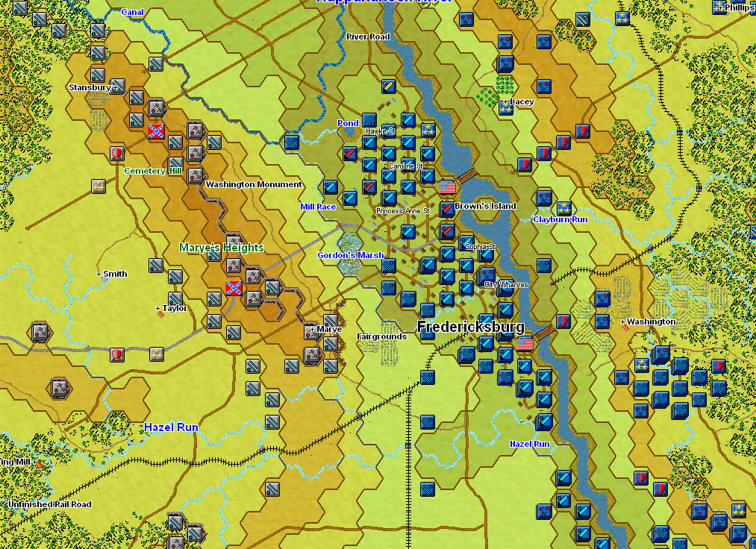The height and width of the screenshot is (549, 756).
Task: Click the large Hazel Run label
Action: click(171, 427)
